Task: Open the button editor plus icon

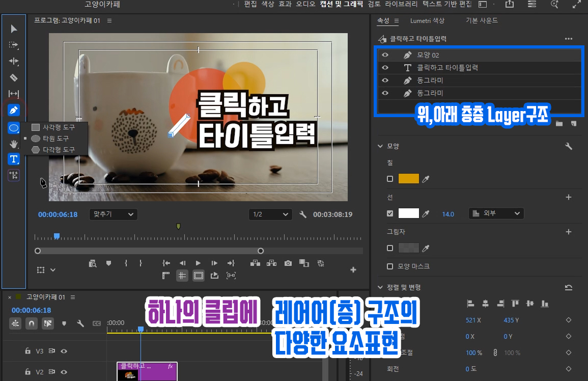Action: (353, 270)
